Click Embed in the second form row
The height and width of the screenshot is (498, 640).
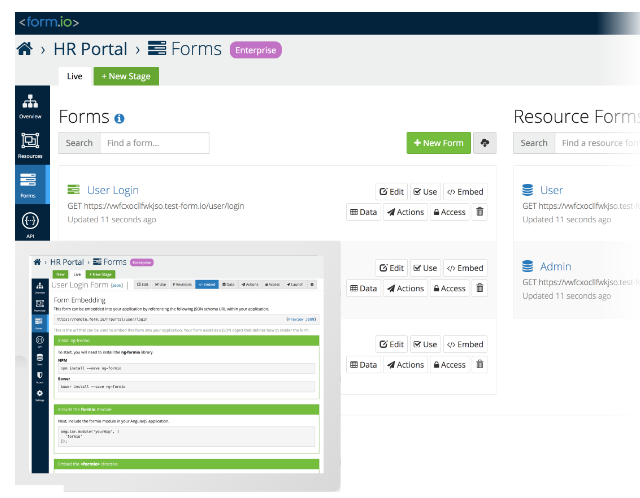pyautogui.click(x=465, y=268)
